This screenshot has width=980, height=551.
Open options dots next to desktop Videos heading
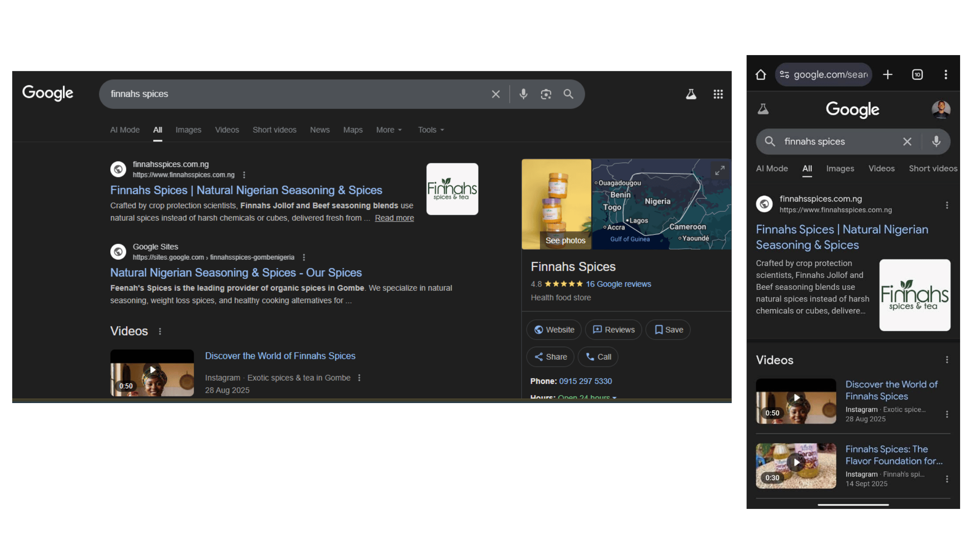click(160, 331)
